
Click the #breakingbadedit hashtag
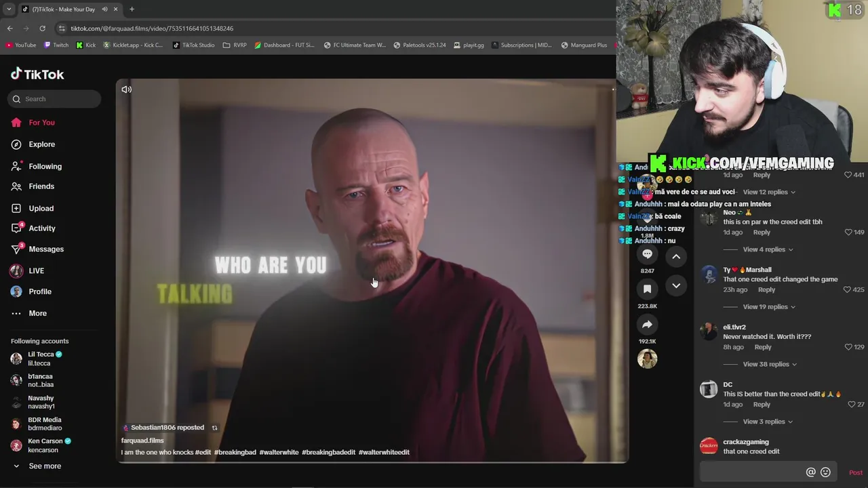click(329, 452)
